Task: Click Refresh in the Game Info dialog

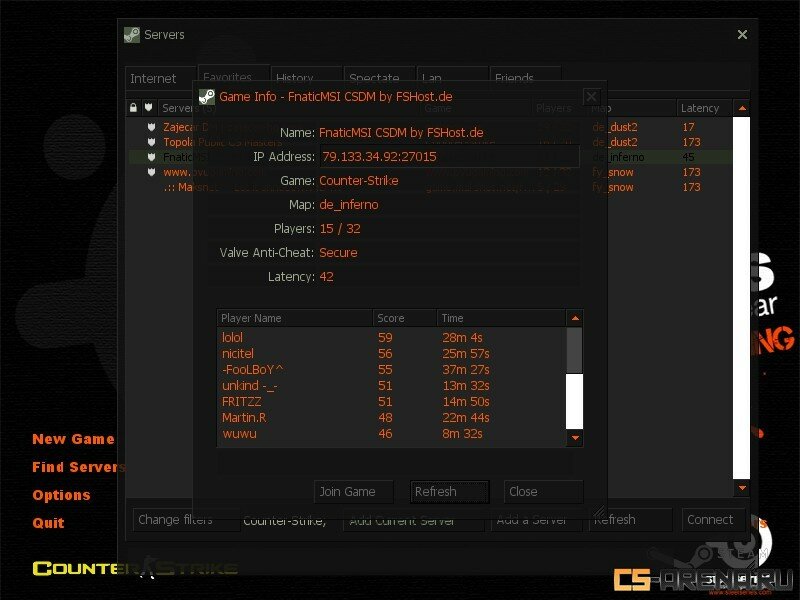Action: [449, 492]
